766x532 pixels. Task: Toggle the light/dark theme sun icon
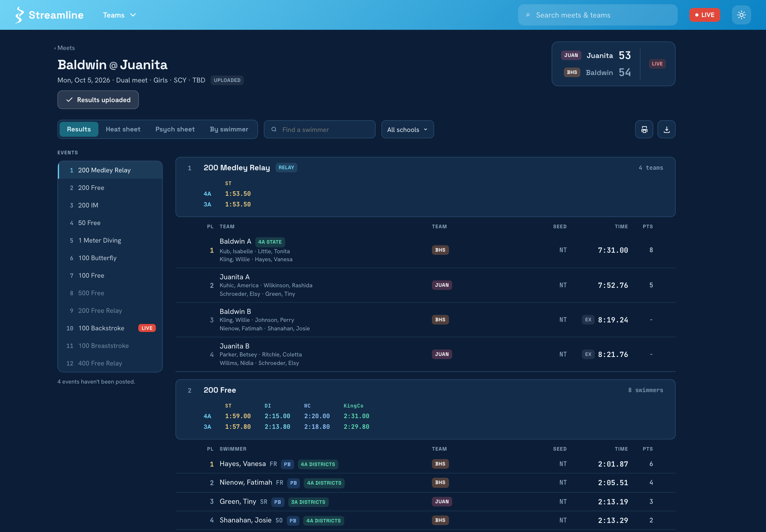[x=741, y=15]
